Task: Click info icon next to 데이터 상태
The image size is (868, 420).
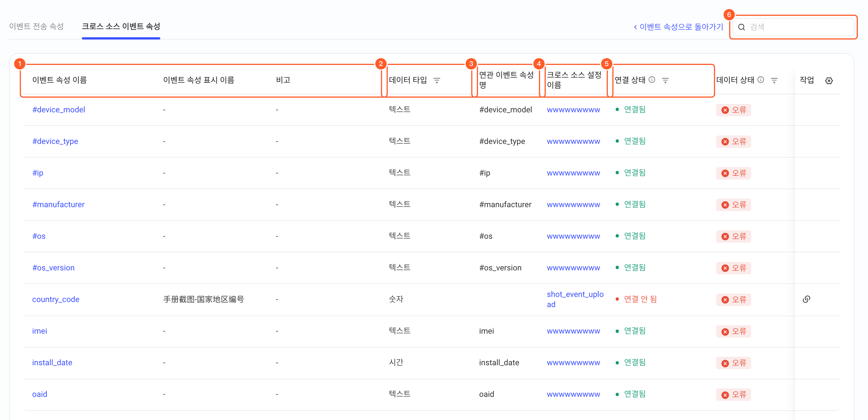Action: pyautogui.click(x=761, y=80)
